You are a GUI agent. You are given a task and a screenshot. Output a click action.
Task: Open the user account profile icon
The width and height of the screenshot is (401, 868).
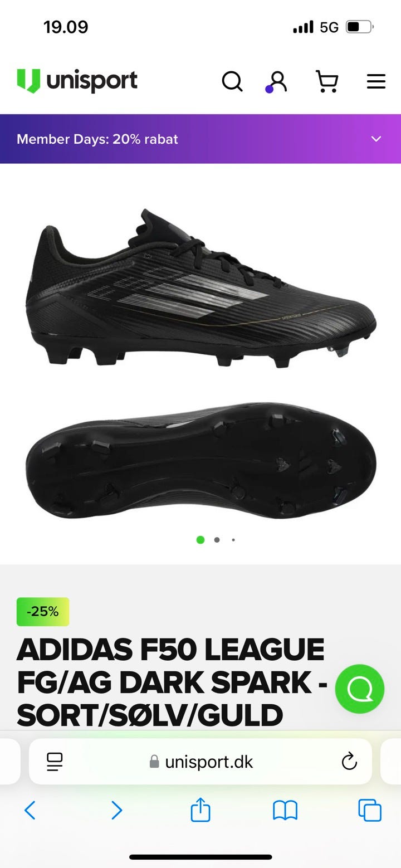tap(277, 81)
